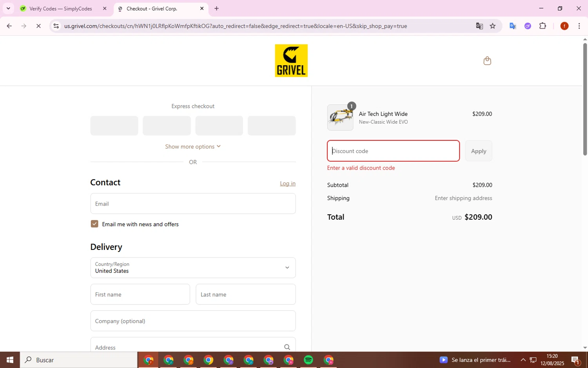The width and height of the screenshot is (588, 368).
Task: Open the Google Translate extension
Action: tap(513, 26)
